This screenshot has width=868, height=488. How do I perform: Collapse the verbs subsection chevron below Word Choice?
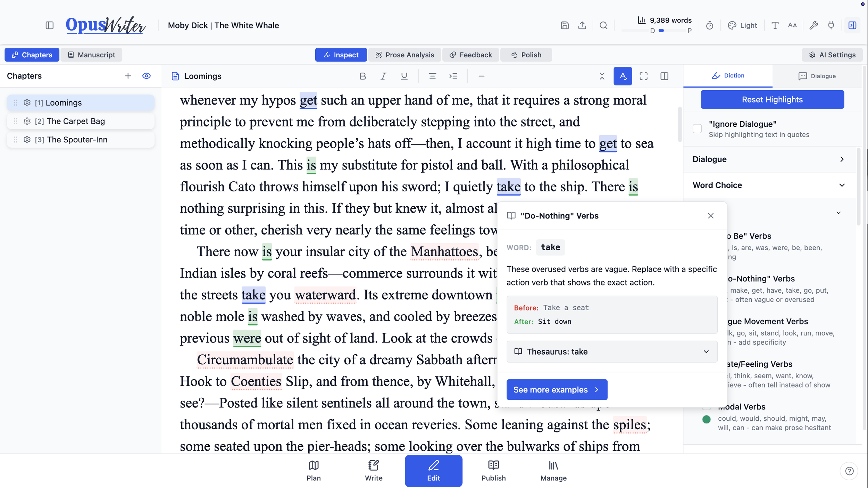tap(838, 213)
